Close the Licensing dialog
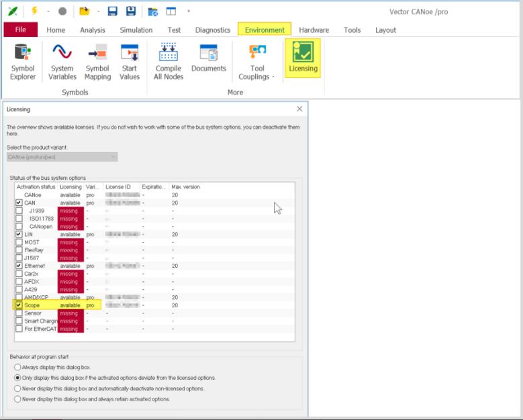The width and height of the screenshot is (523, 420). point(299,109)
